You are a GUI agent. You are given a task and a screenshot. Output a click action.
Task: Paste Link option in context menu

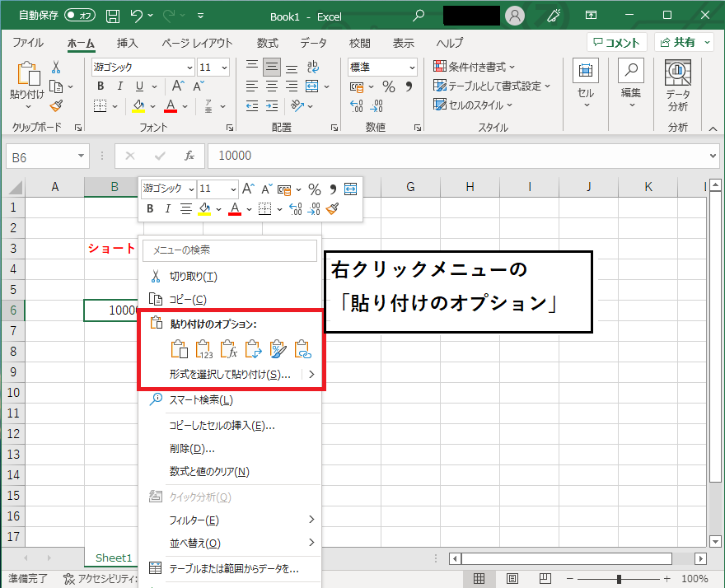(303, 349)
